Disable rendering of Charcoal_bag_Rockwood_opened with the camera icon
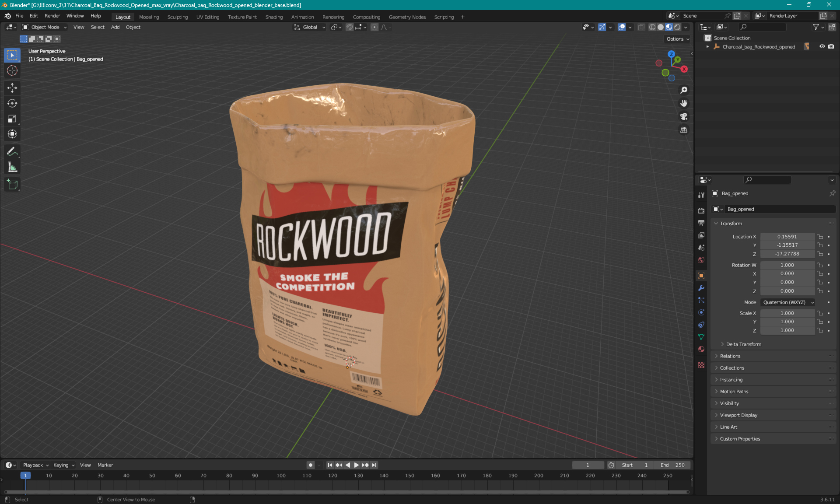 coord(831,46)
